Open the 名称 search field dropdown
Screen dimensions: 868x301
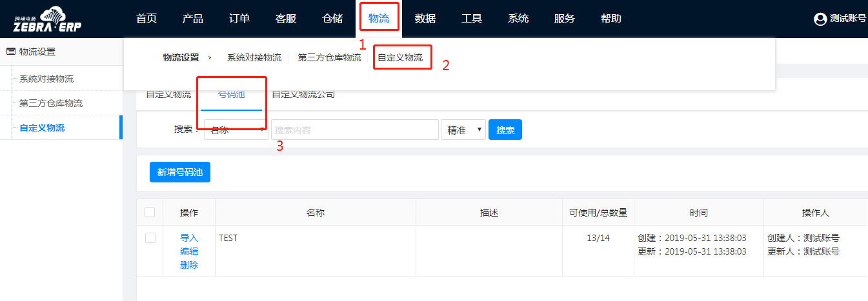[236, 130]
